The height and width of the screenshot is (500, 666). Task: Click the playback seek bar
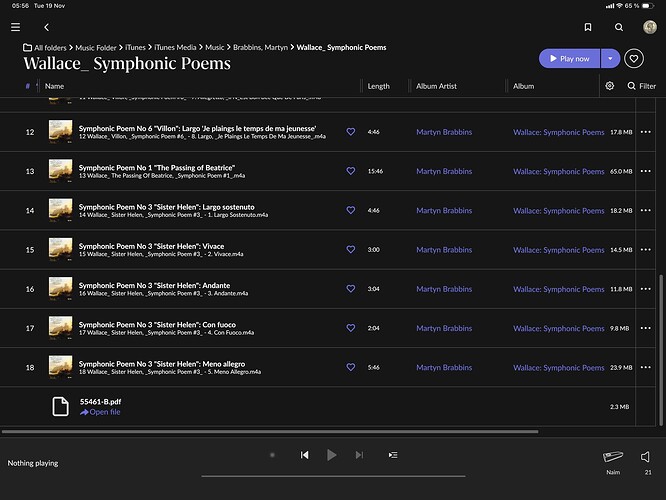333,476
